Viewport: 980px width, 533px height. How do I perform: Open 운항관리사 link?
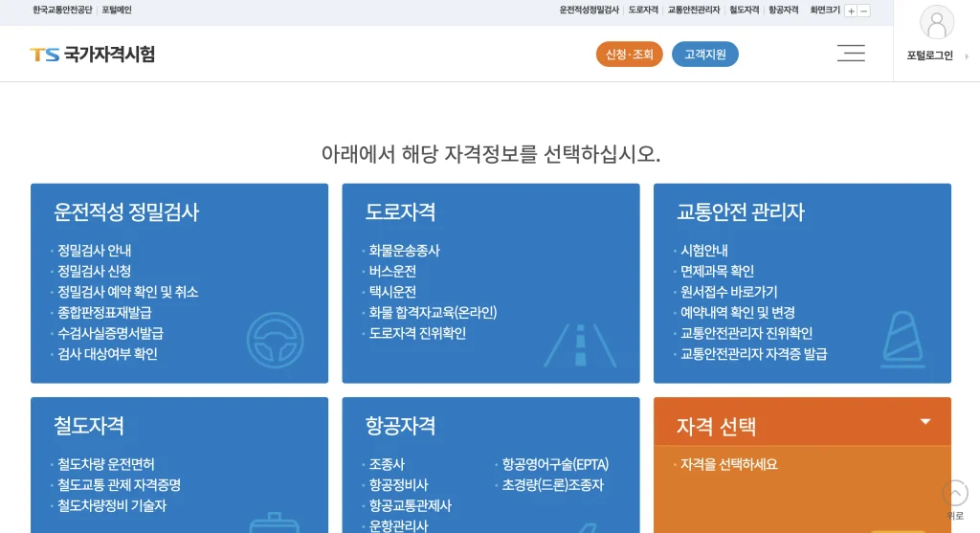coord(398,525)
